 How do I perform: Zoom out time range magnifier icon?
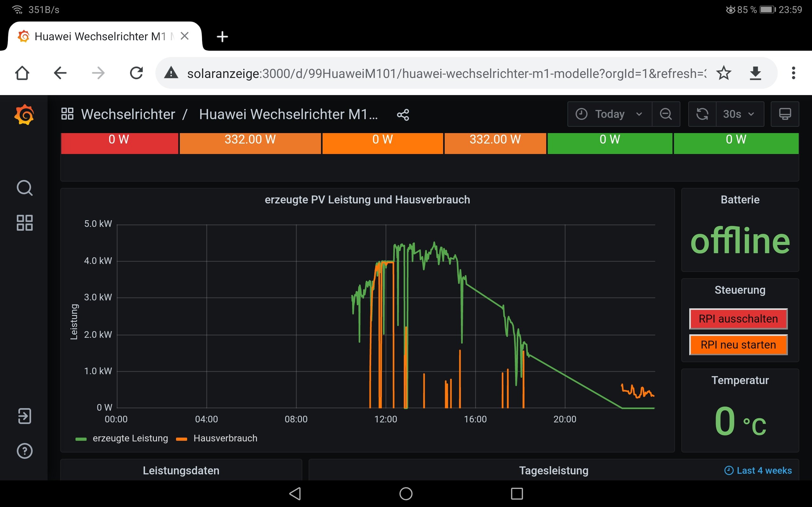pyautogui.click(x=666, y=114)
